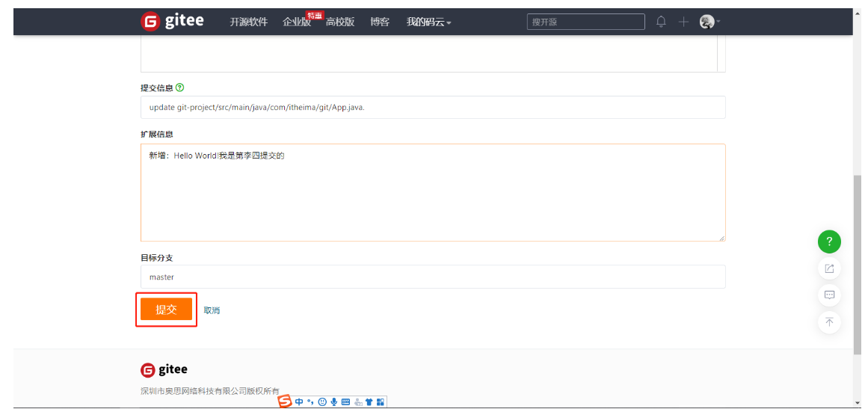Toggle the IME punctuation mode icon
Viewport: 868px width, 415px height.
310,402
